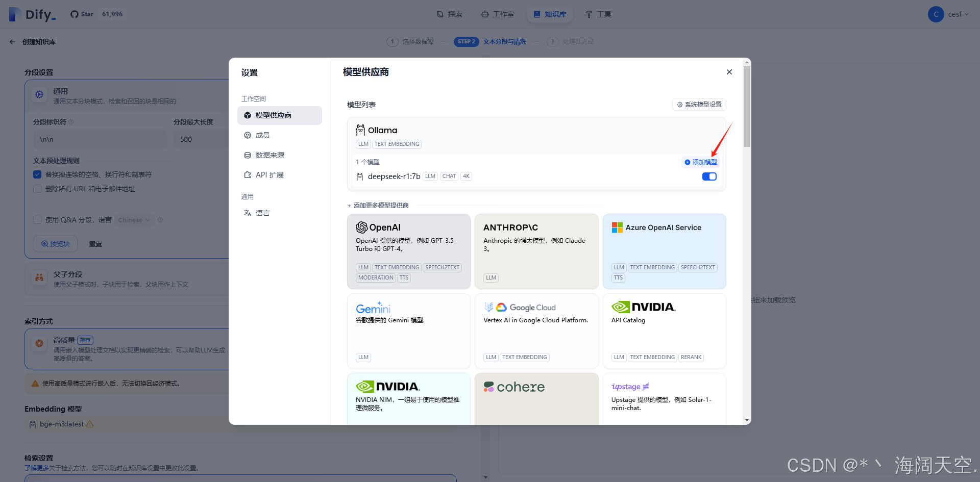Select the NVIDIA NIM provider card

[x=409, y=399]
